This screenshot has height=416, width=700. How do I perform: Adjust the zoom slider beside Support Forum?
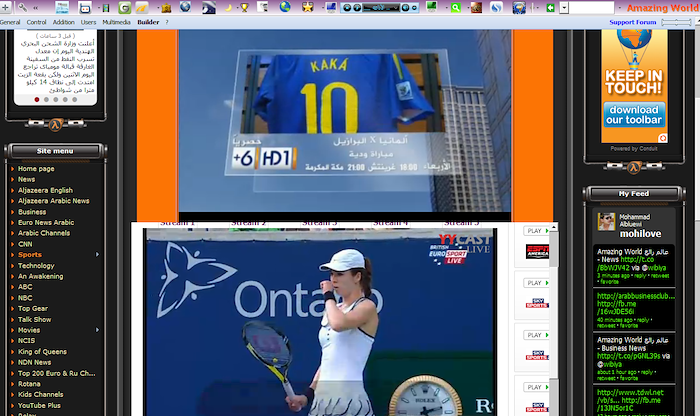point(677,22)
